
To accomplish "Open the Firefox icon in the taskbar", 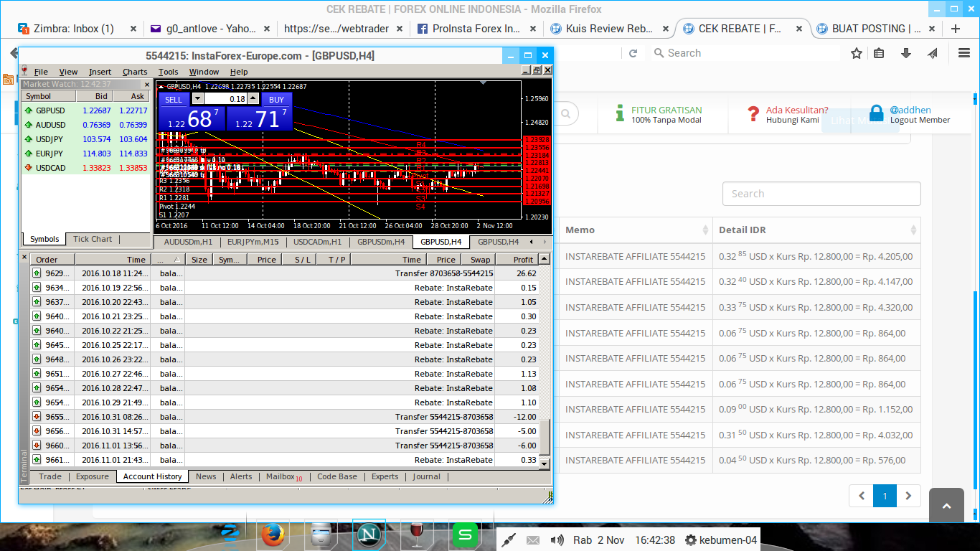I will point(273,534).
